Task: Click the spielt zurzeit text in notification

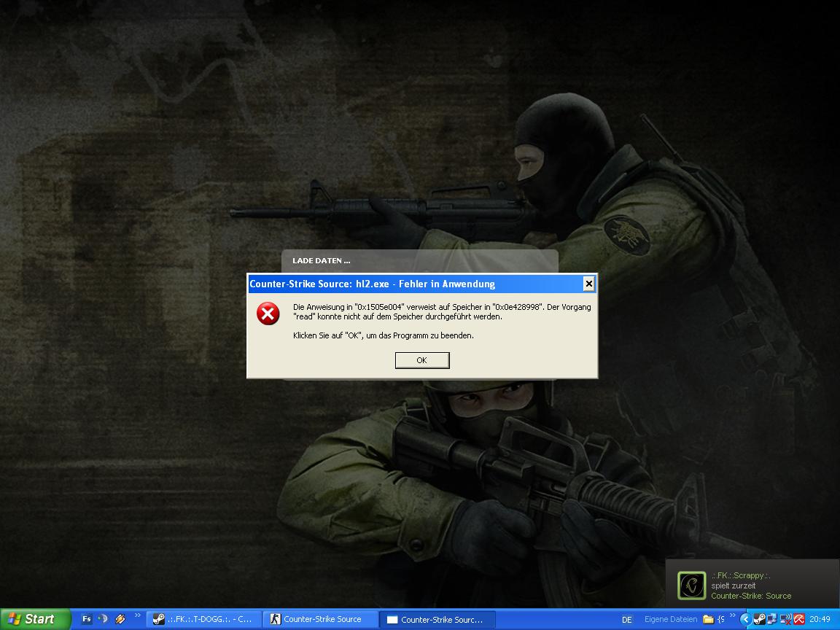Action: pos(734,586)
